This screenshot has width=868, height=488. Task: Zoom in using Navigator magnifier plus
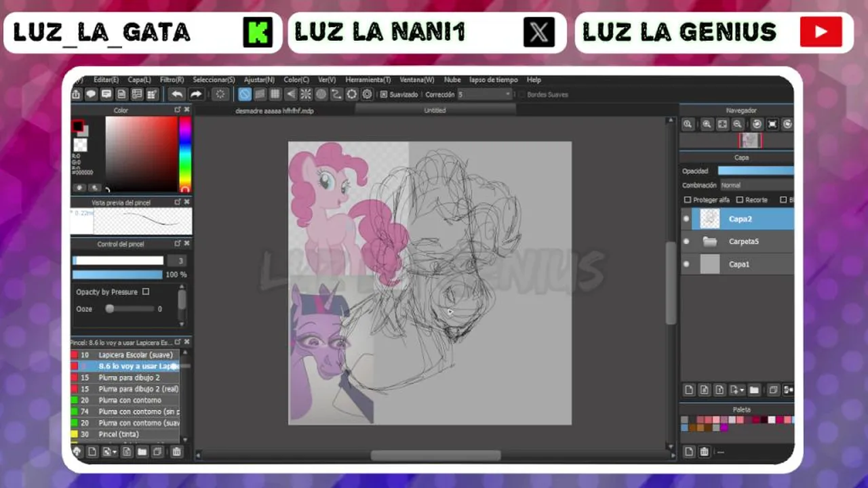point(707,124)
